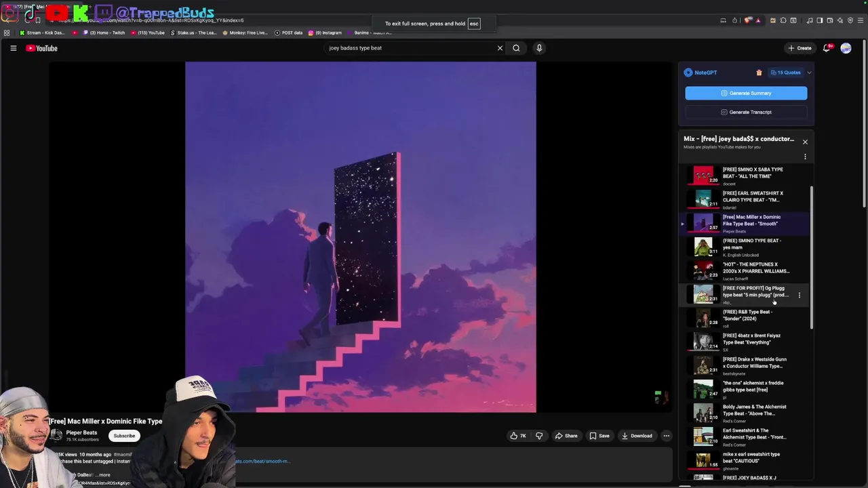This screenshot has height=488, width=868.
Task: Open the browser apps grid icon
Action: [7, 33]
